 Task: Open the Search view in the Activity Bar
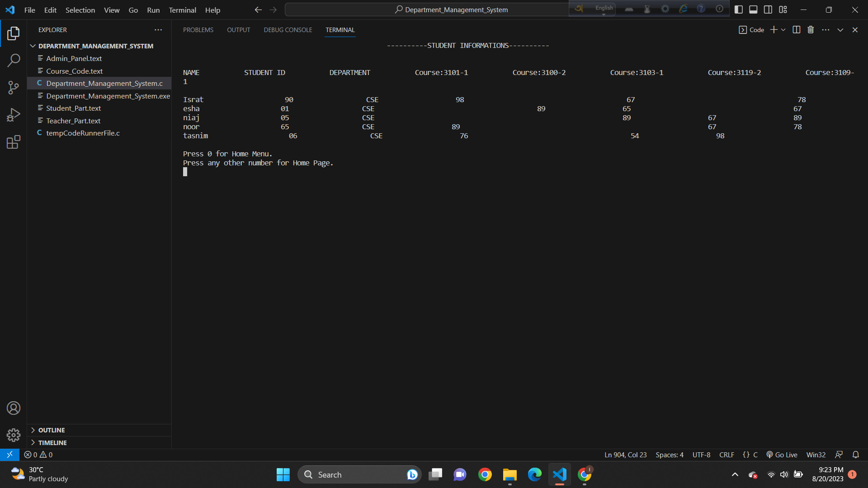coord(14,60)
